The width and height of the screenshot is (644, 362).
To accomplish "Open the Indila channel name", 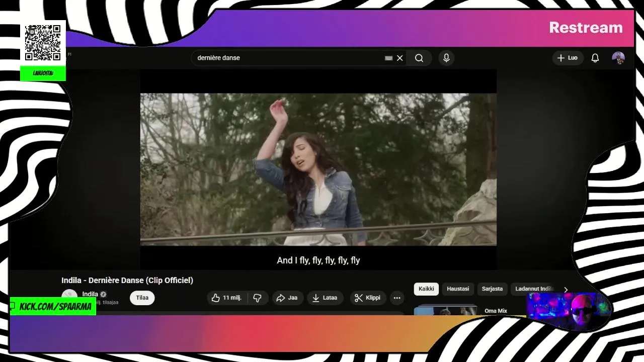I will point(90,294).
